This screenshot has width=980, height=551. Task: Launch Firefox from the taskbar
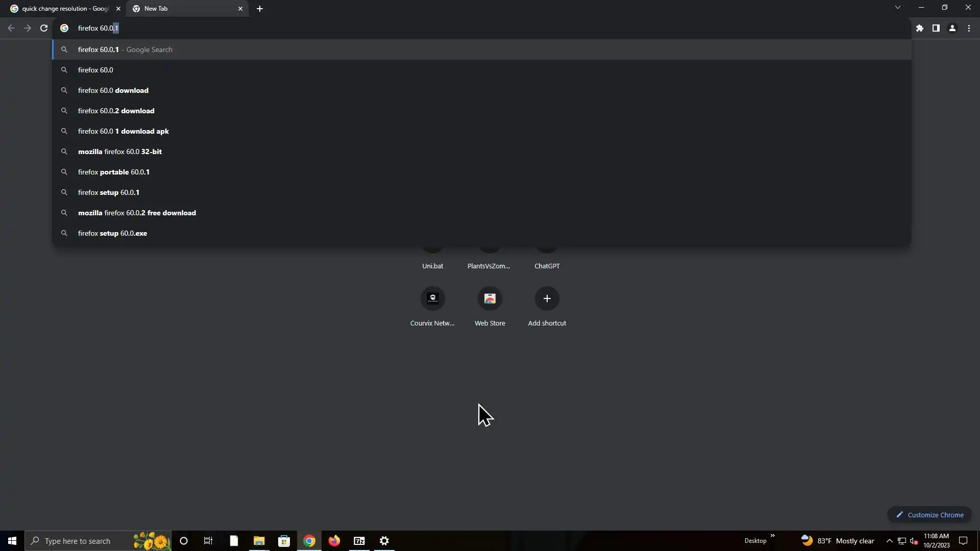click(x=334, y=541)
